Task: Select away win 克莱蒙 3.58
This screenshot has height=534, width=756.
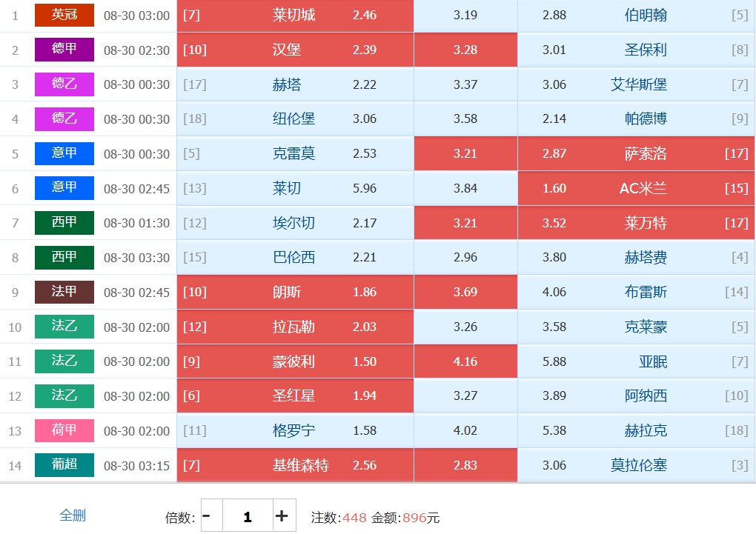Action: (637, 327)
